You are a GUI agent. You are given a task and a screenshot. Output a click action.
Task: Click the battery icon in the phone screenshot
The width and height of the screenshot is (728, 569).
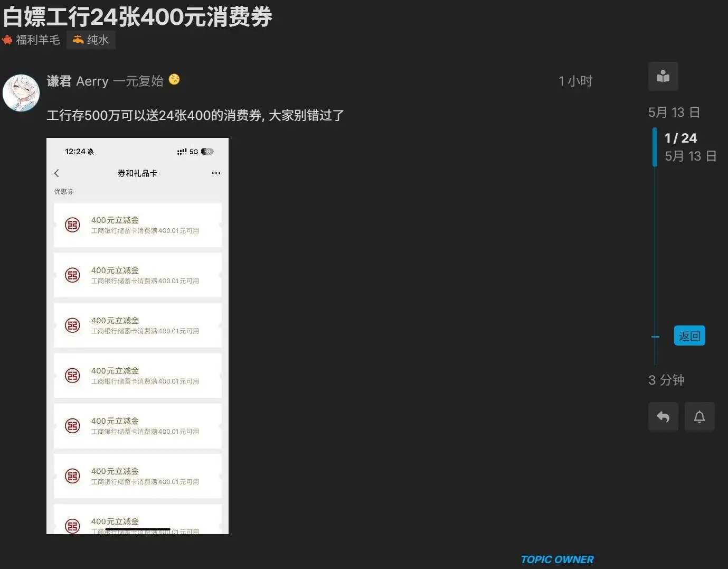(x=207, y=152)
